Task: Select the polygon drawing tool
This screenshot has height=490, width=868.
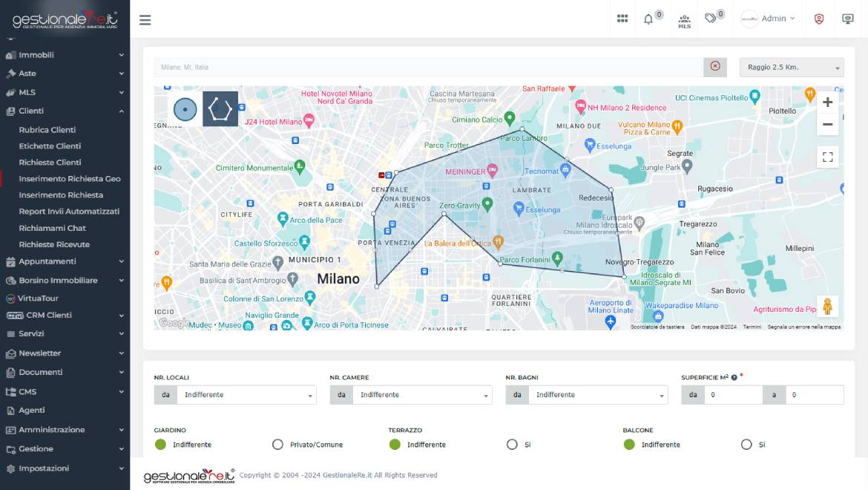Action: coord(220,109)
